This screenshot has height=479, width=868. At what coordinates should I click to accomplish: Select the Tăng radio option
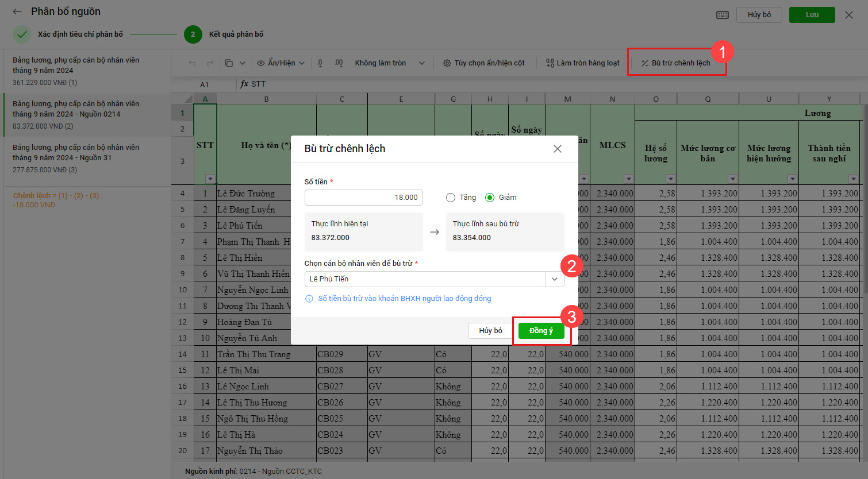[x=451, y=198]
